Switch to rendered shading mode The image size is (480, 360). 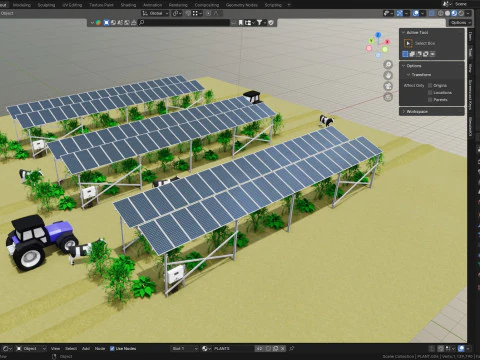tap(461, 13)
